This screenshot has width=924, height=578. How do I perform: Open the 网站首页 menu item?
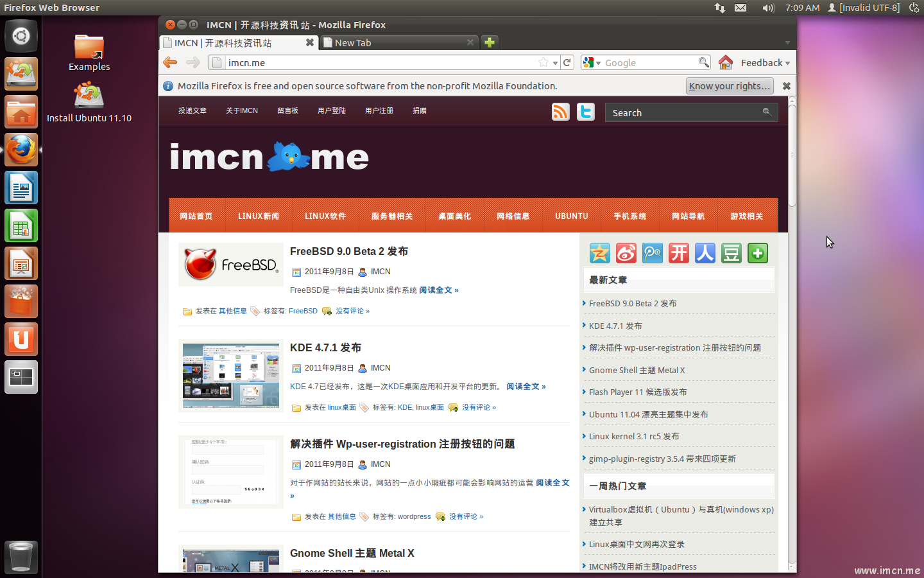coord(196,216)
